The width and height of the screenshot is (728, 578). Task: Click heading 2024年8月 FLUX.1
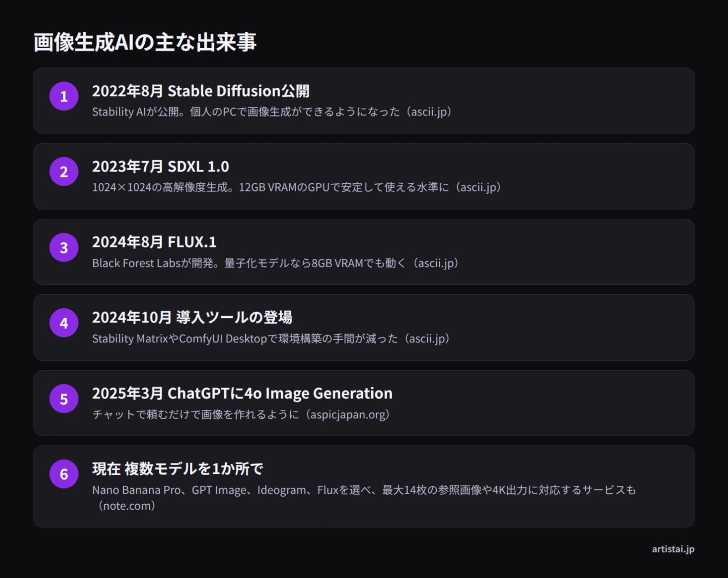154,242
